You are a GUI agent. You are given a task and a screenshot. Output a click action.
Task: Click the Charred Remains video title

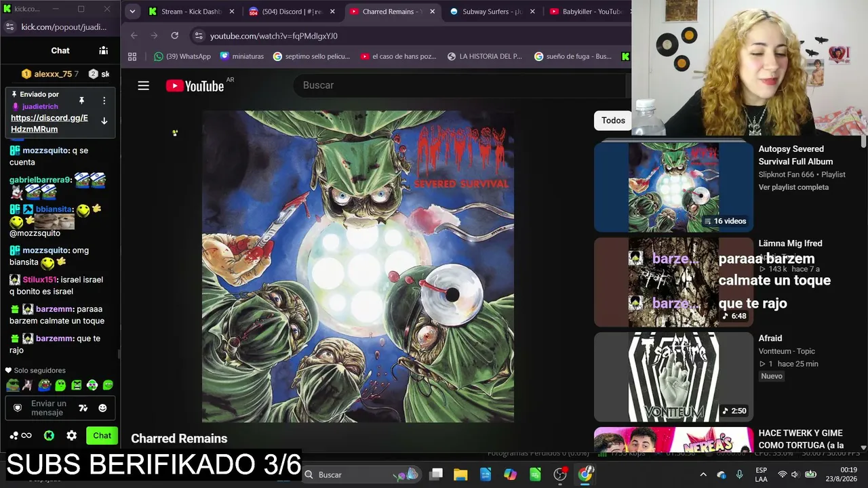[179, 439]
